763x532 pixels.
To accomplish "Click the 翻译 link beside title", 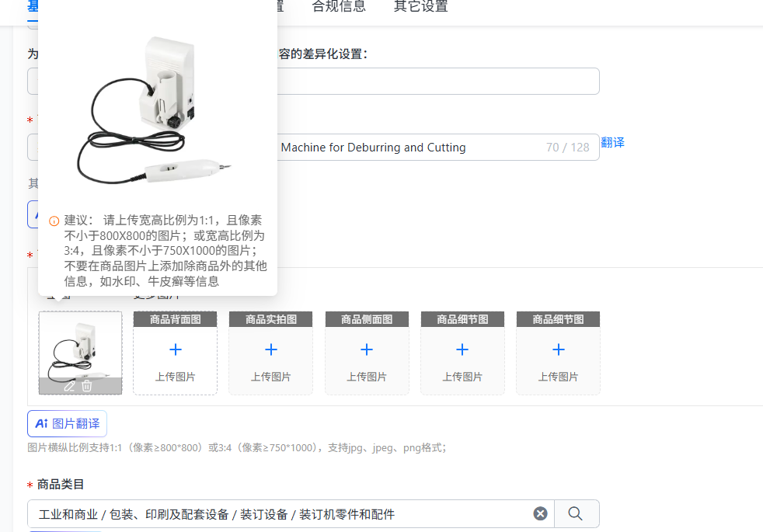I will point(612,142).
